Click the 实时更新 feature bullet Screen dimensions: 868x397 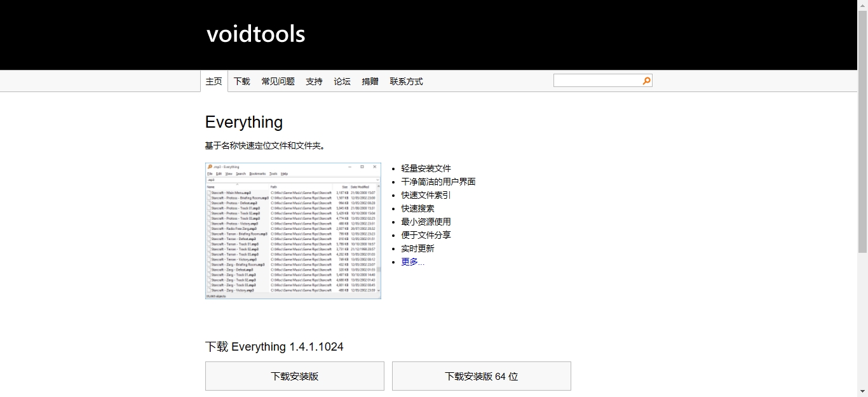pyautogui.click(x=418, y=248)
